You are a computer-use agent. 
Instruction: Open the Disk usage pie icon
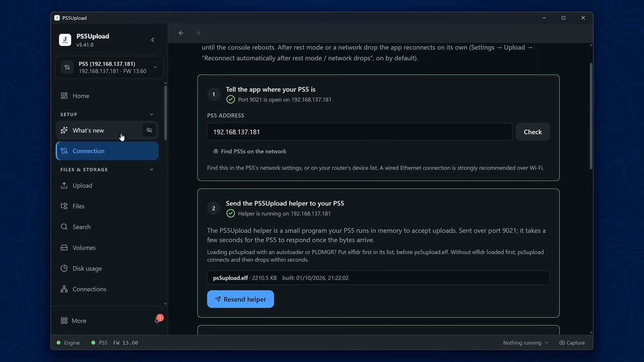pos(64,268)
